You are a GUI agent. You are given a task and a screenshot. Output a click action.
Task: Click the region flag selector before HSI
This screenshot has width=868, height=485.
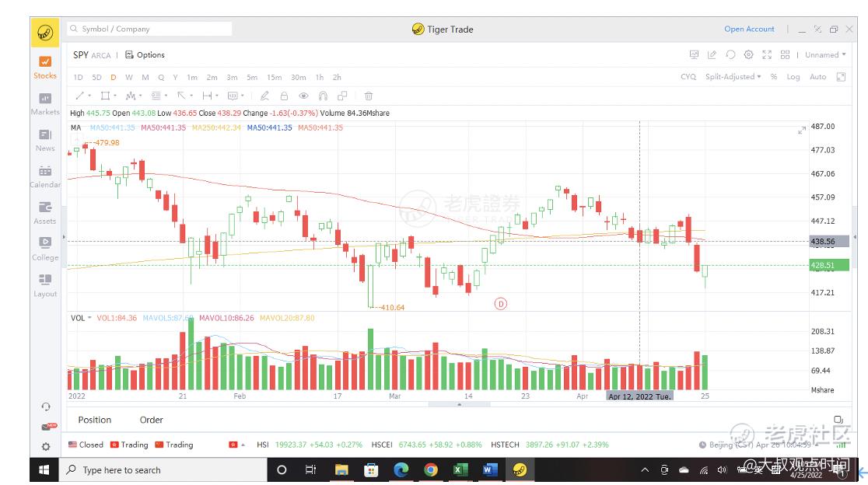pos(236,445)
